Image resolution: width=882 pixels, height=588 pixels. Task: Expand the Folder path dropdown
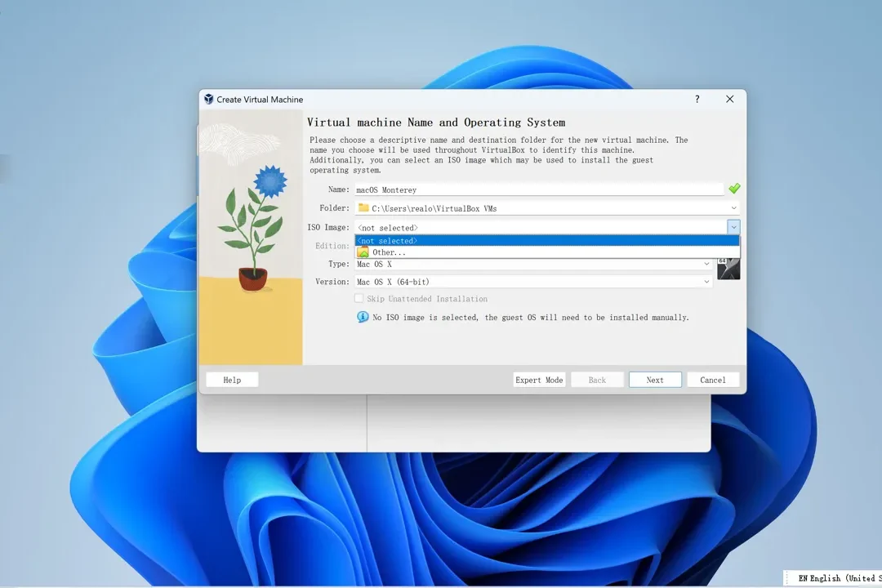pos(733,207)
